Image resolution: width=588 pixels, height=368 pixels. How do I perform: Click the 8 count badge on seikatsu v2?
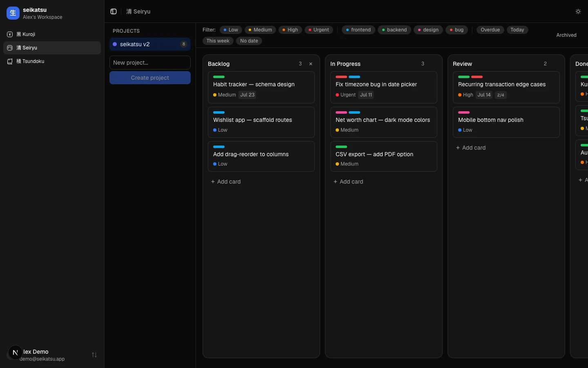[184, 44]
